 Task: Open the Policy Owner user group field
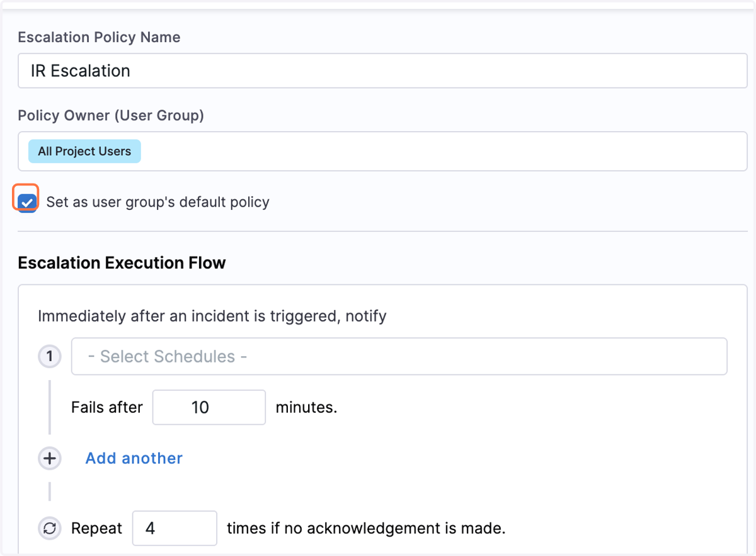tap(382, 151)
